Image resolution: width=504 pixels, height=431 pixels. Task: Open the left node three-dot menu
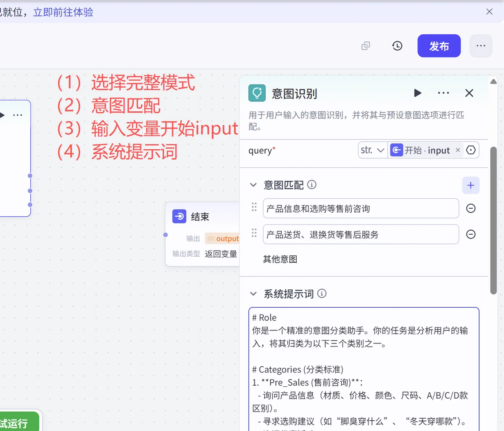coord(18,115)
